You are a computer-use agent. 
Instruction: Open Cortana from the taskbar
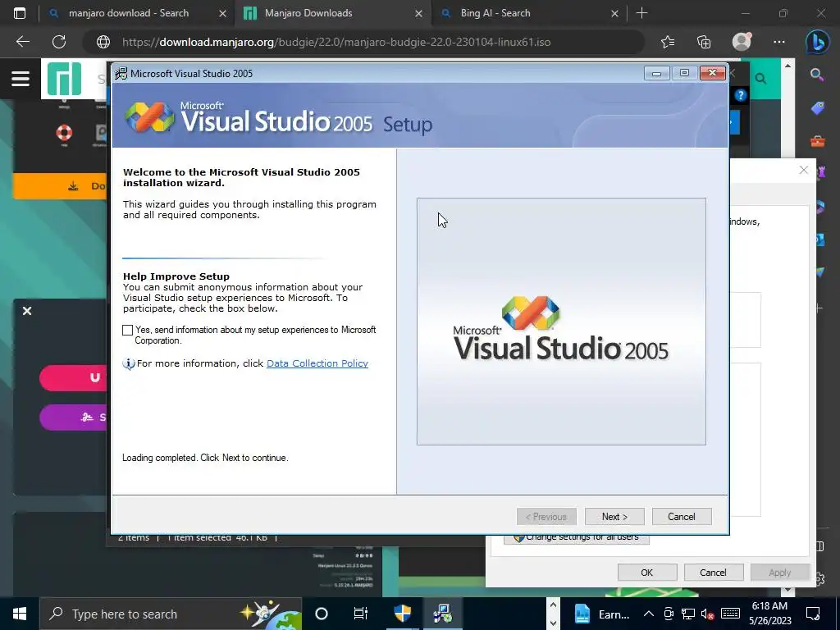(322, 614)
